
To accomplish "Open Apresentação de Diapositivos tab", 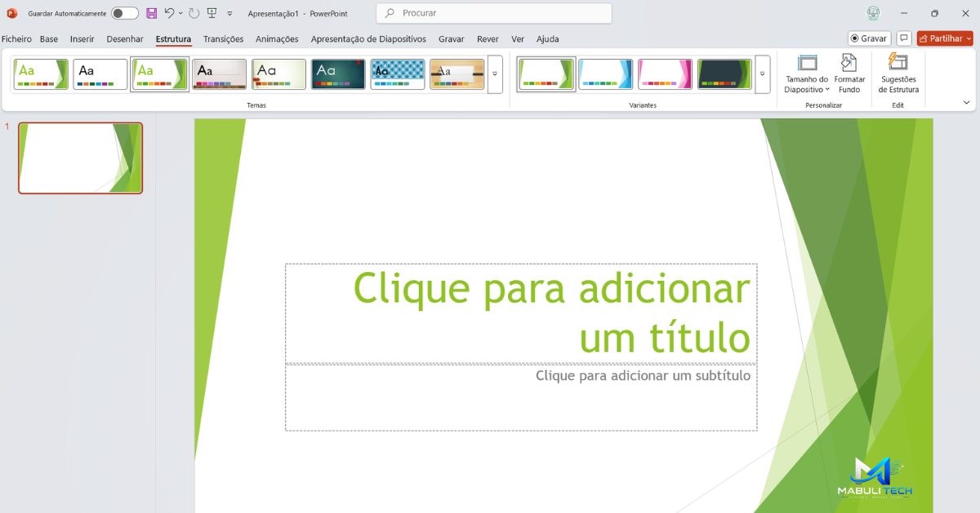I will pos(368,39).
